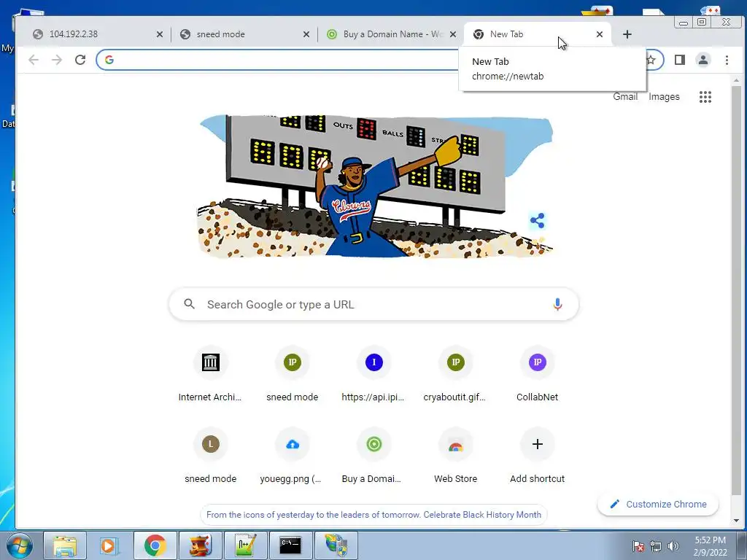Open Windows Explorer from taskbar
747x560 pixels.
click(x=65, y=545)
